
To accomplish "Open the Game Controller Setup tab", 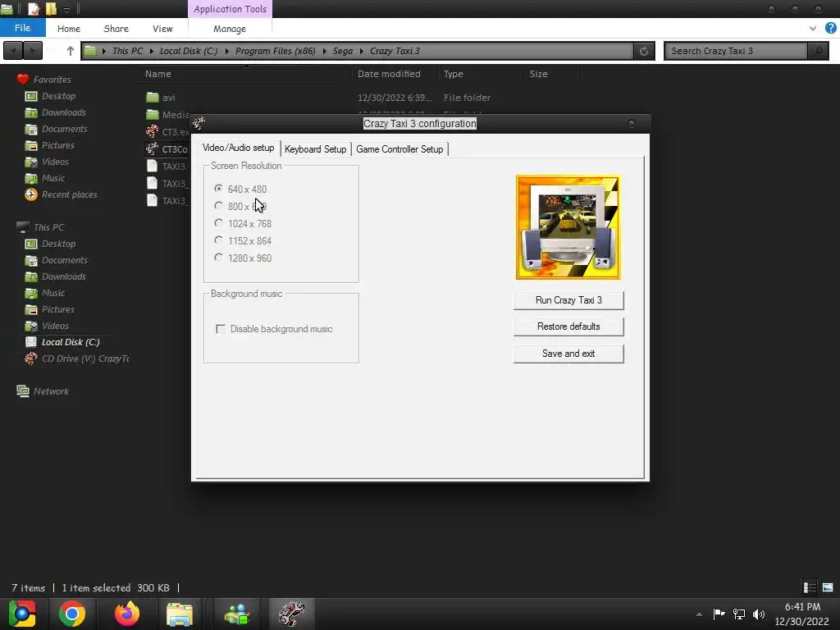I will click(x=399, y=149).
